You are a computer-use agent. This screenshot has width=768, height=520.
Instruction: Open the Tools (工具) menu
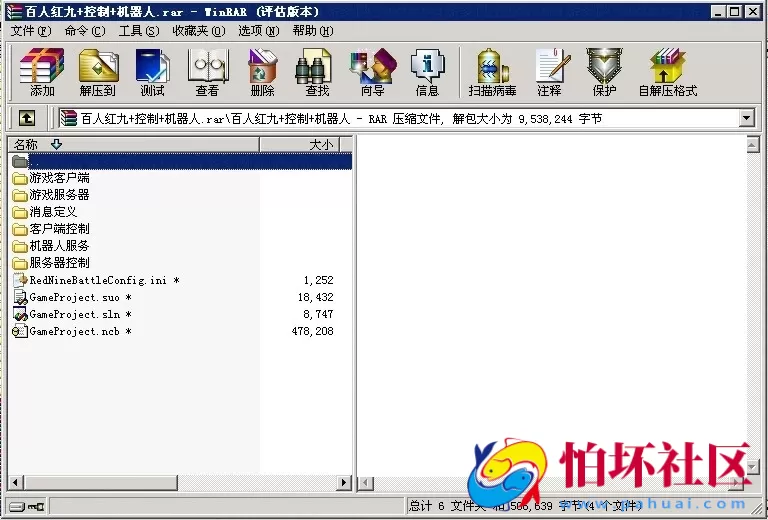pos(139,31)
